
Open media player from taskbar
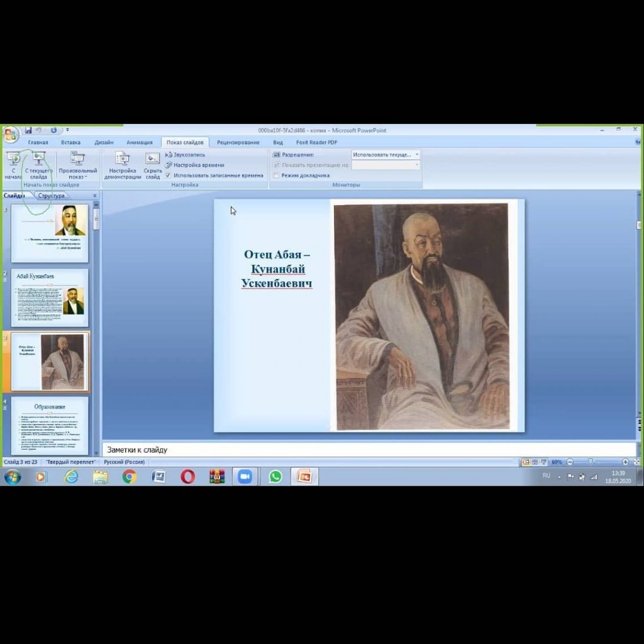point(40,477)
